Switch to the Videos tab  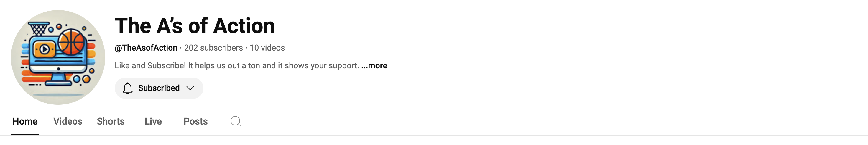[68, 121]
